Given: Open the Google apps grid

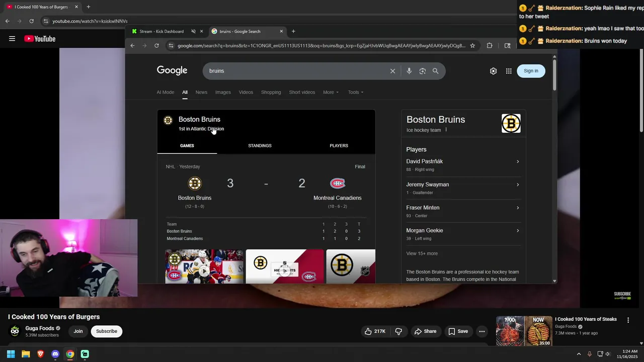Looking at the screenshot, I should [509, 71].
